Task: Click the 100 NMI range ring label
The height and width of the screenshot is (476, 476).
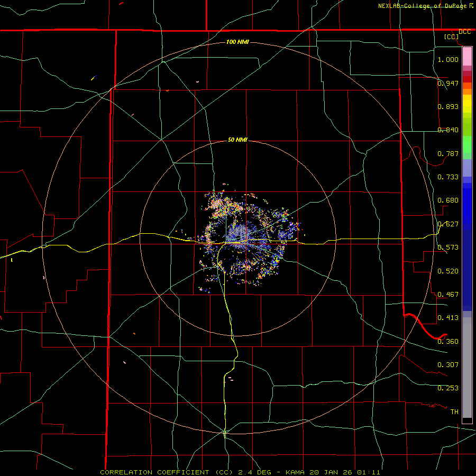Action: (237, 42)
